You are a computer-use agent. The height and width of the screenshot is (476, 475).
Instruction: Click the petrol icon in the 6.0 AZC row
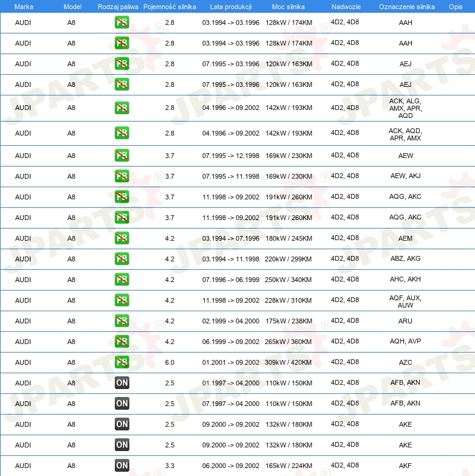(121, 362)
